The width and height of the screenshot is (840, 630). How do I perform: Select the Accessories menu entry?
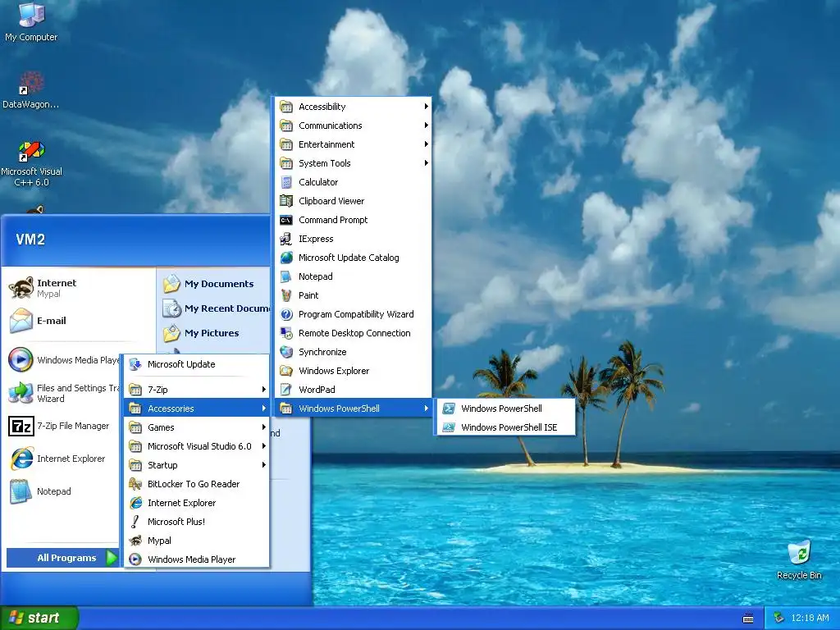tap(197, 409)
